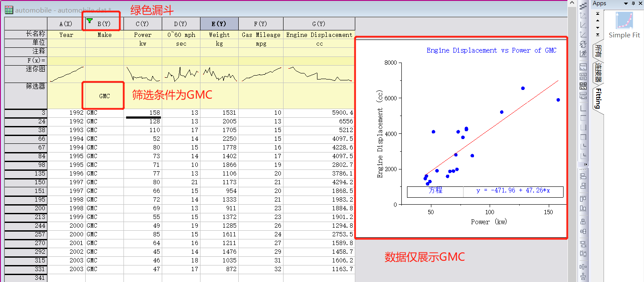
Task: Close the Apps panel
Action: 640,3
